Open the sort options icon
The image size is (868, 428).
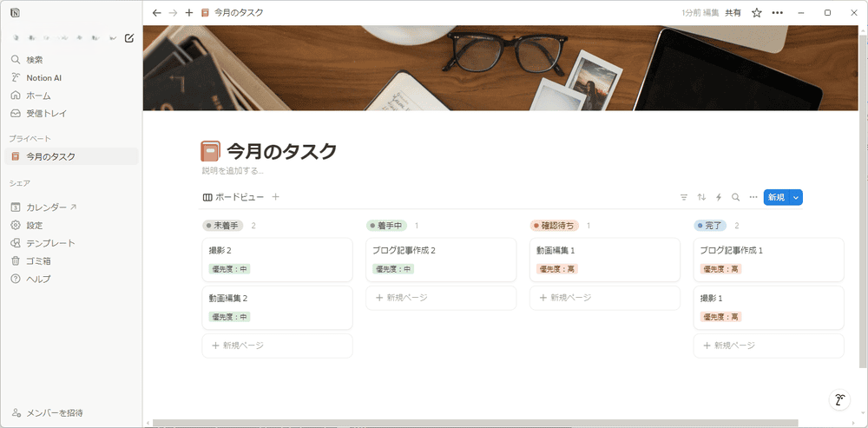[x=701, y=197]
